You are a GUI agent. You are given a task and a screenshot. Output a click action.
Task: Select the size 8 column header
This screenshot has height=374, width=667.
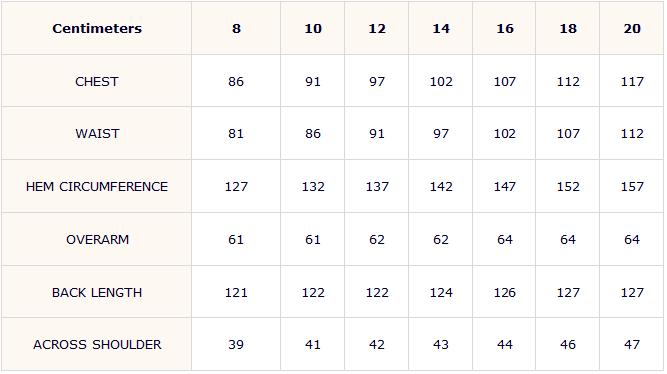pyautogui.click(x=236, y=29)
